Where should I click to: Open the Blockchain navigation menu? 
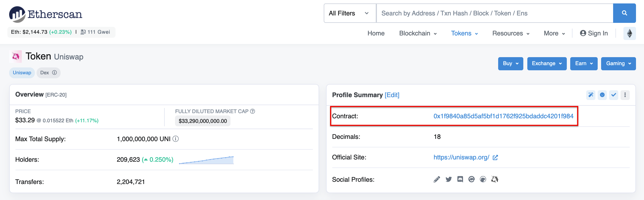(x=418, y=33)
